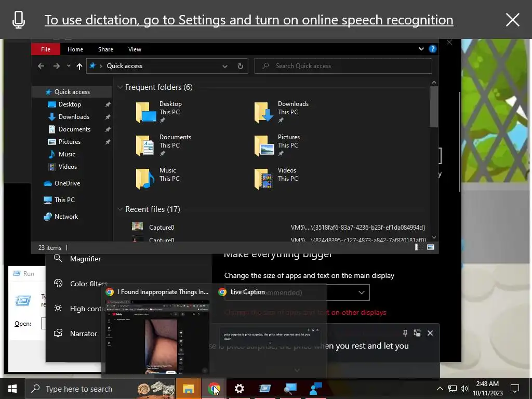Image resolution: width=532 pixels, height=399 pixels.
Task: Select the YouTube Chrome window preview thumbnail
Action: click(157, 337)
